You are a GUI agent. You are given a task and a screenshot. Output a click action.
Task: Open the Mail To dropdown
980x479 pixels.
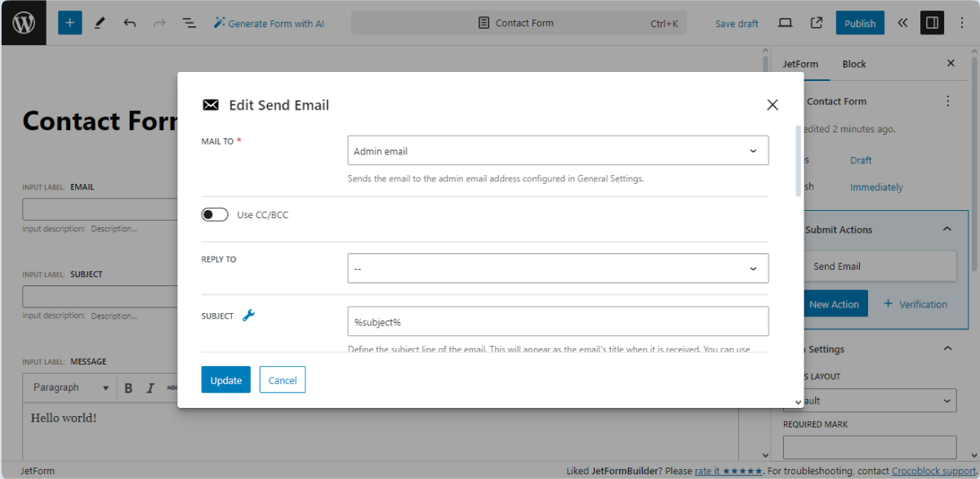(558, 150)
